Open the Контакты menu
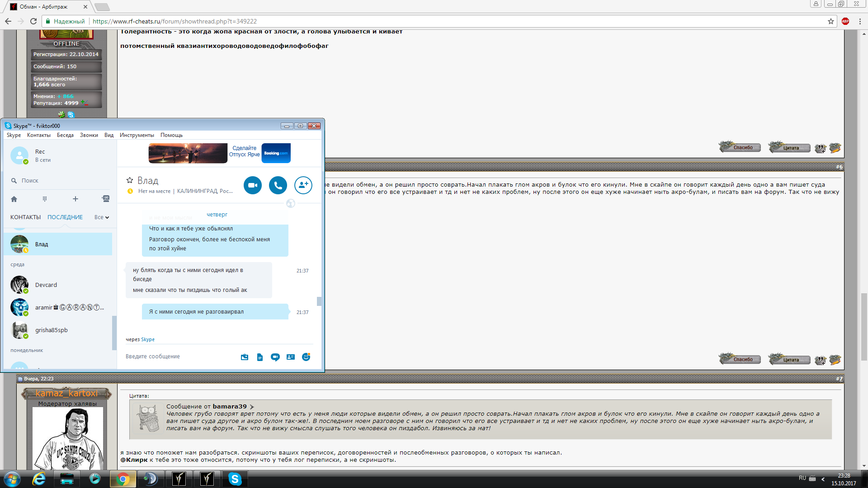The image size is (868, 488). coord(39,135)
